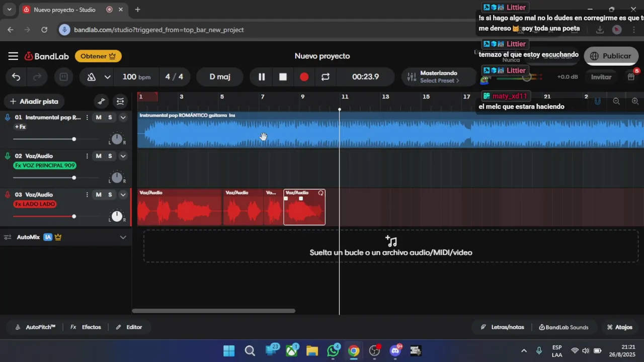Change the 4 / 4 time signature
This screenshot has height=362, width=644.
pos(174,77)
